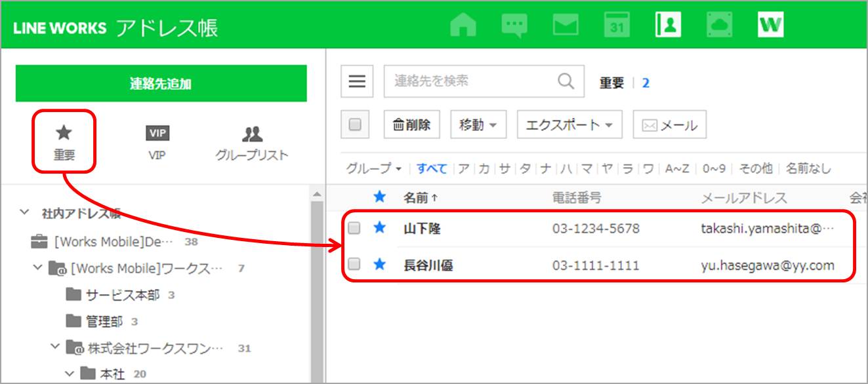868x384 pixels.
Task: Check the select-all checkbox above list
Action: [x=355, y=125]
